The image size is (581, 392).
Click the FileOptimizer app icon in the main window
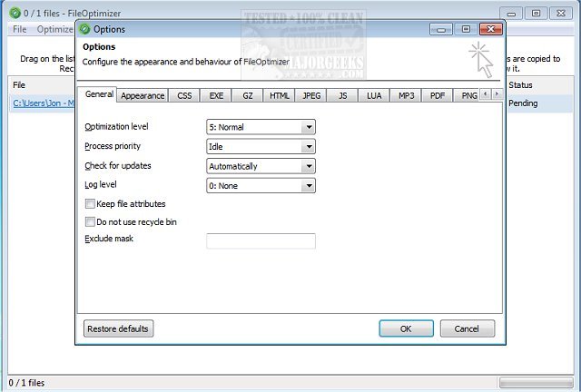tap(15, 14)
